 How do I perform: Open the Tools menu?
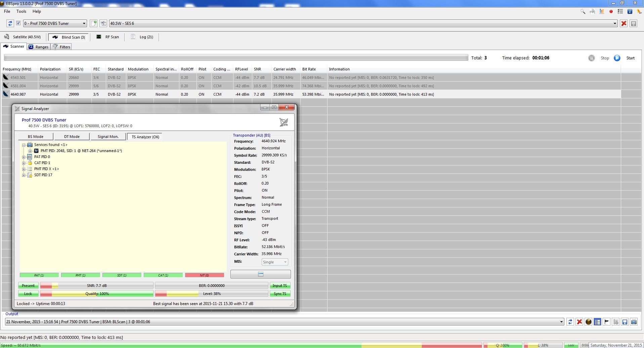[x=21, y=11]
